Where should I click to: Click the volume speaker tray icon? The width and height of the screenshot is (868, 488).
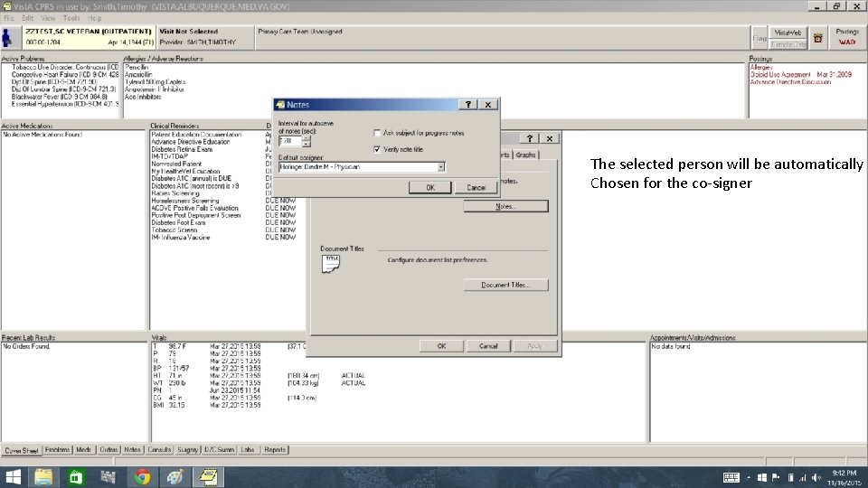tap(816, 477)
